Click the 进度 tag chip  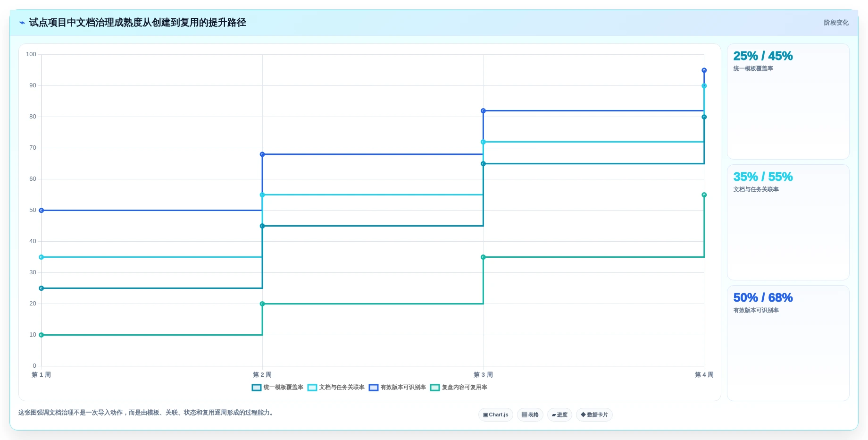click(559, 415)
